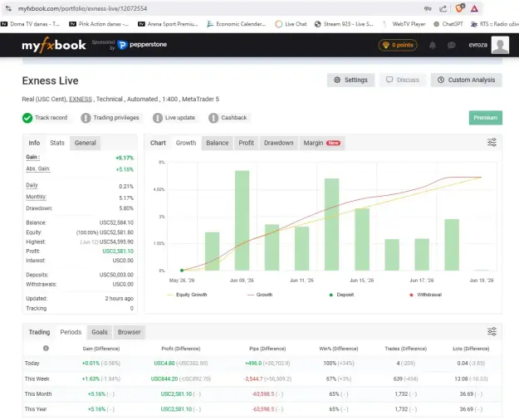Toggle the Equity Growth legend series
The height and width of the screenshot is (420, 519).
188,295
